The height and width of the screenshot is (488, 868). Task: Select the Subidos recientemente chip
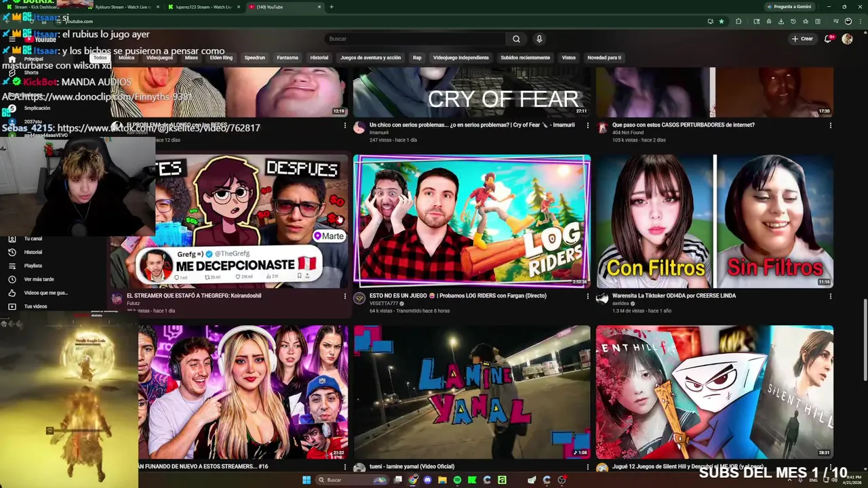(x=525, y=58)
